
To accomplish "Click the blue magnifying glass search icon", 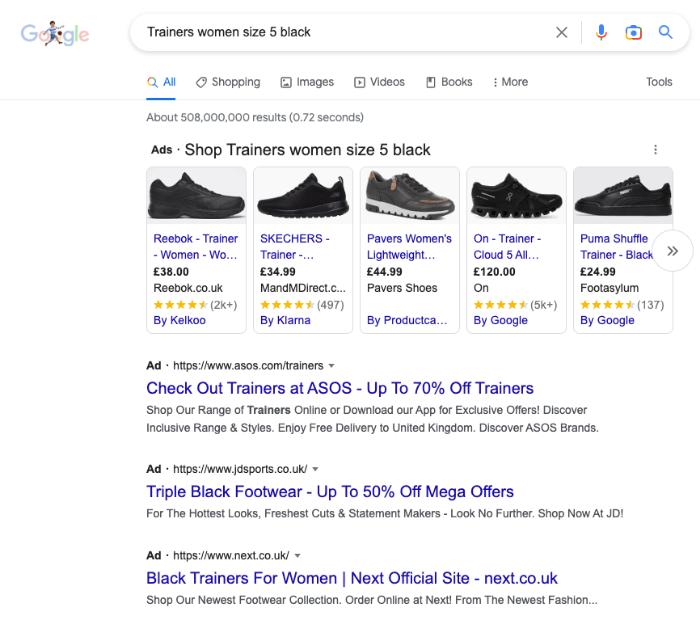I will tap(665, 32).
